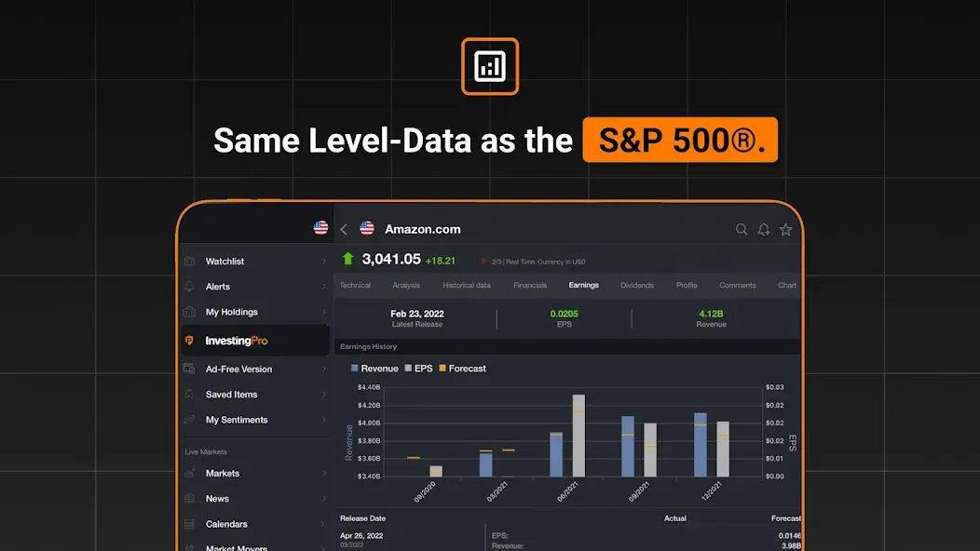Click the yellow Forecast legend swatch
Image resolution: width=980 pixels, height=551 pixels.
pos(442,369)
